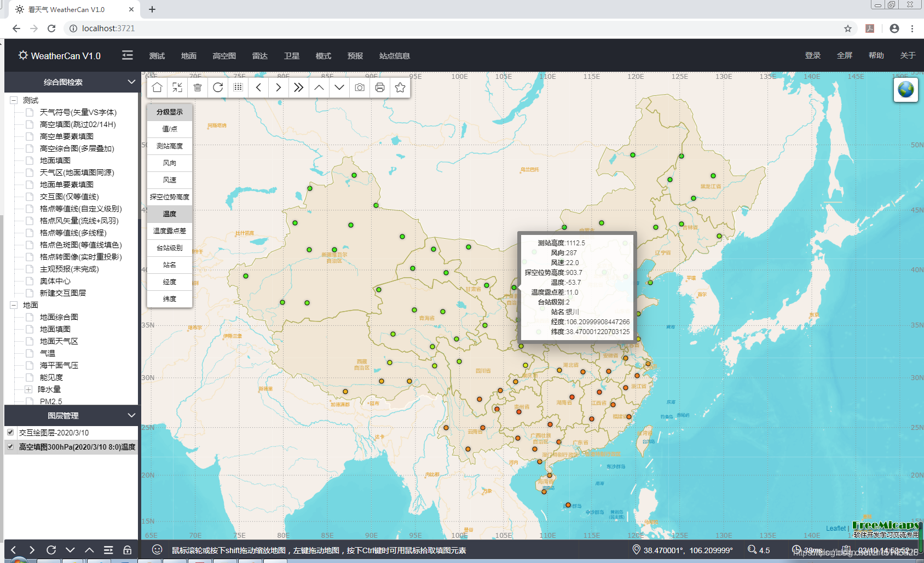Click the 登录 login link
This screenshot has height=563, width=924.
pos(813,55)
